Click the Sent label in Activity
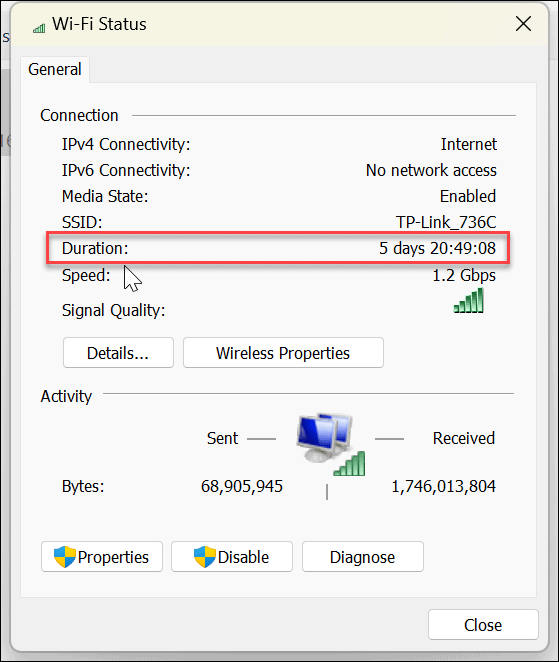Screen dimensions: 559x662 pos(223,438)
